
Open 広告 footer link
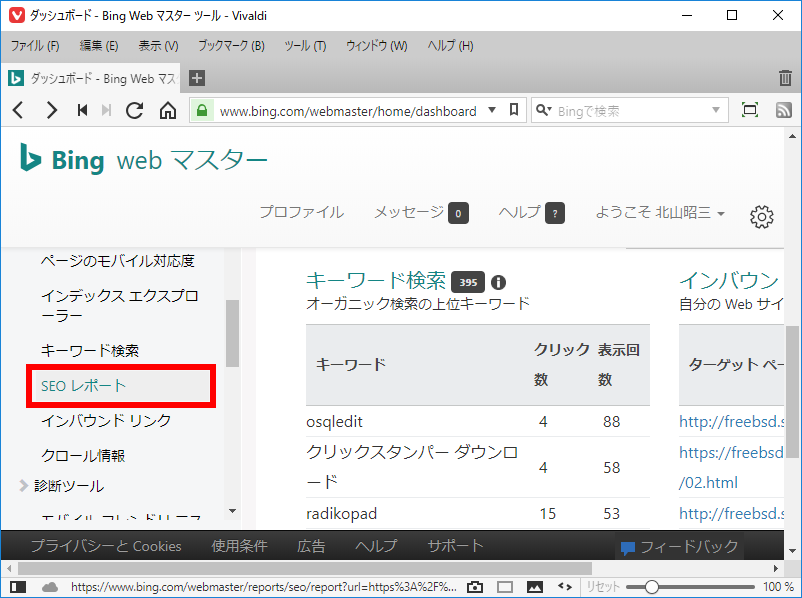[x=311, y=546]
